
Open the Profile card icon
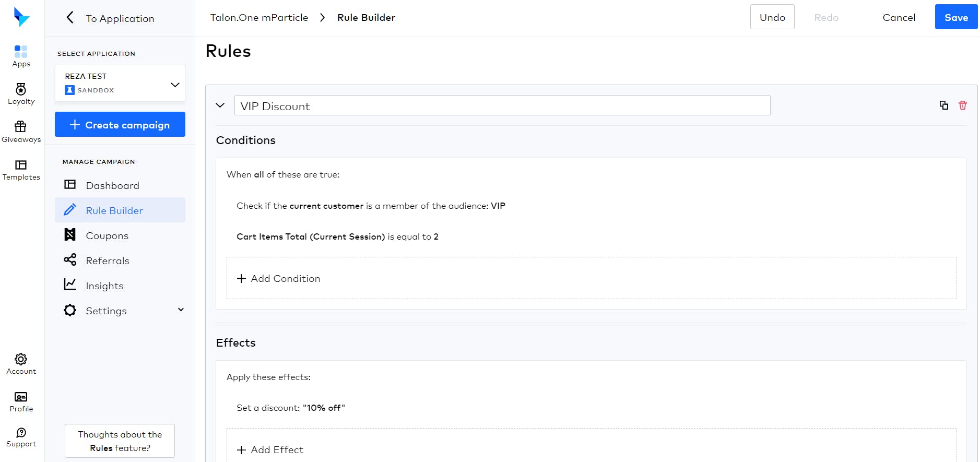[x=21, y=397]
